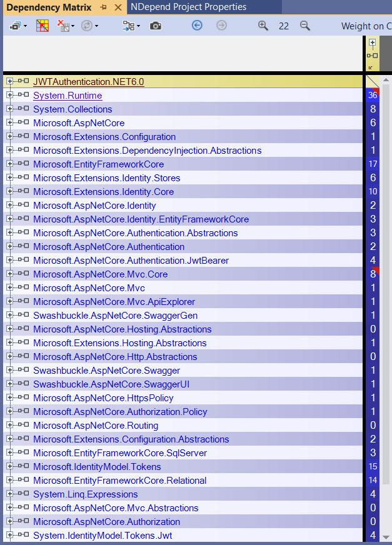This screenshot has height=545, width=392.
Task: Open the System.Runtime link
Action: pyautogui.click(x=68, y=96)
